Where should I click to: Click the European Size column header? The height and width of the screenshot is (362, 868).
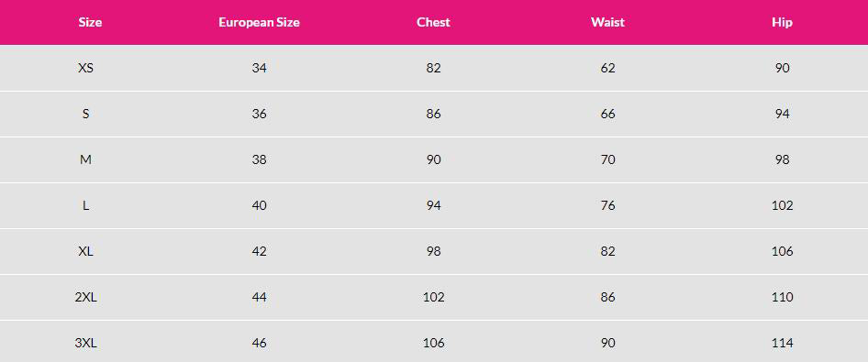tap(259, 23)
